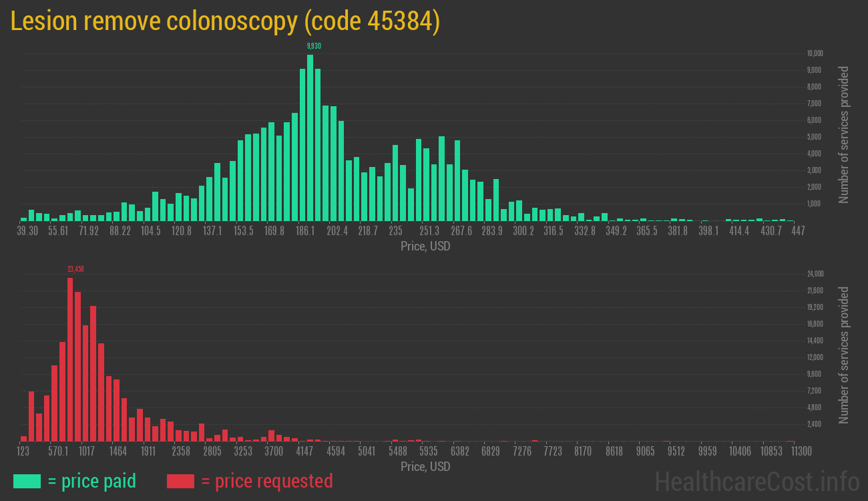Click 'Price, USD' label under red chart
Viewport: 868px width, 501px height.
425,466
